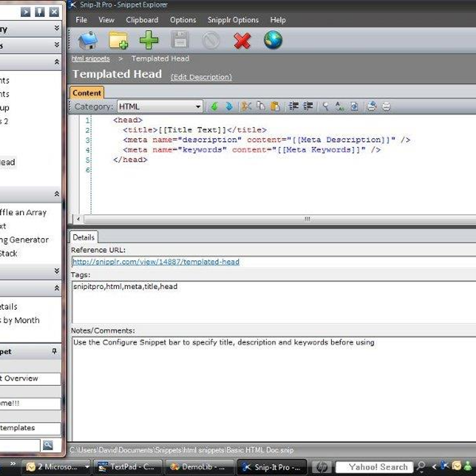
Task: Click the html snippets breadcrumb link
Action: (x=90, y=58)
